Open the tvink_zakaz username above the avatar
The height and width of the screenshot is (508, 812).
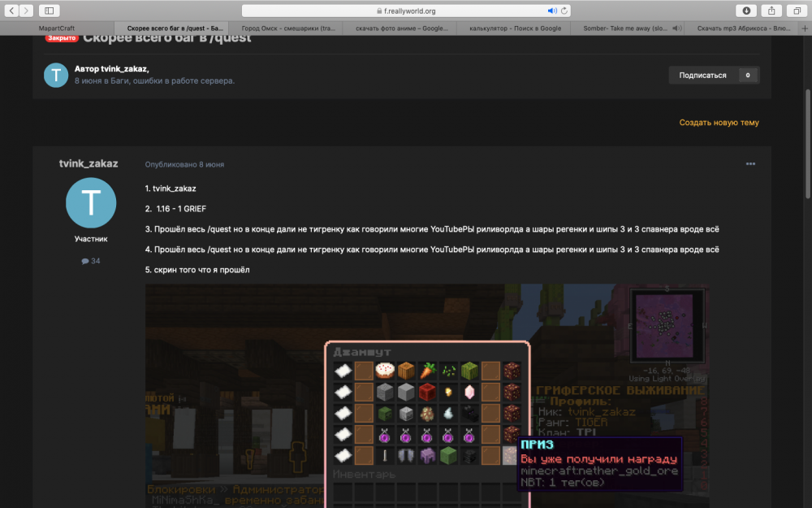point(89,164)
